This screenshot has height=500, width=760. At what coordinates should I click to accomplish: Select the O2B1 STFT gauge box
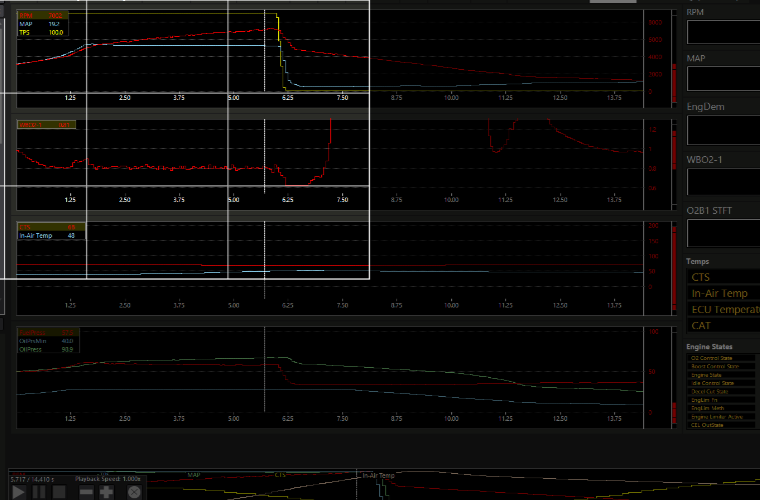(x=723, y=232)
